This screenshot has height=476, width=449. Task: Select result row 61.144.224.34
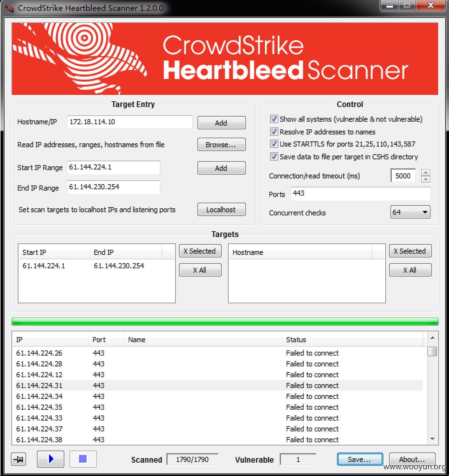219,396
